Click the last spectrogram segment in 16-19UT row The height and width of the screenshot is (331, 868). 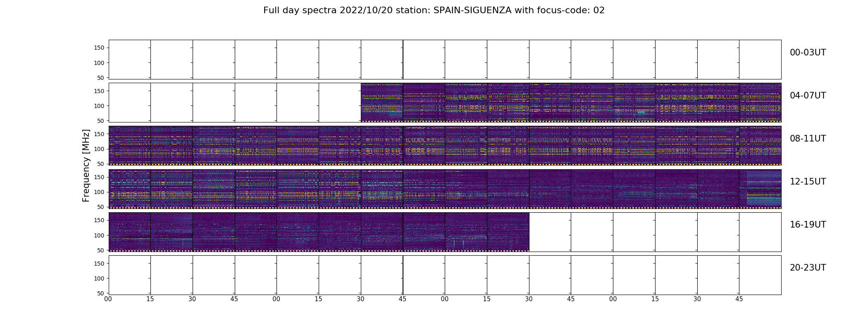[508, 232]
